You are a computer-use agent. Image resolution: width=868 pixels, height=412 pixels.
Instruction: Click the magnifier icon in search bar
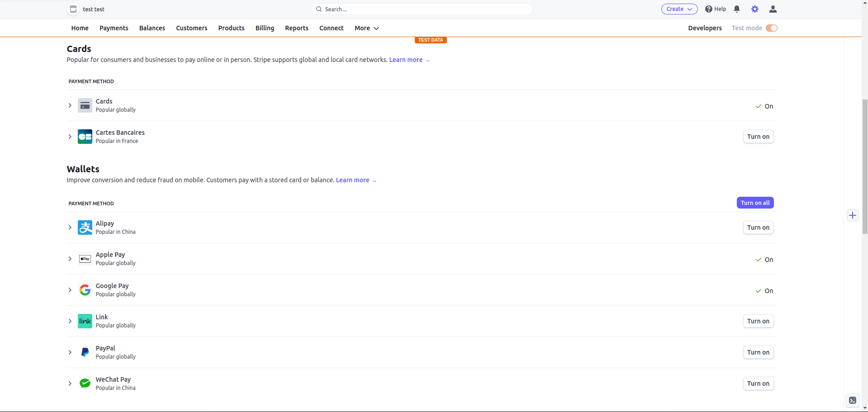click(319, 9)
